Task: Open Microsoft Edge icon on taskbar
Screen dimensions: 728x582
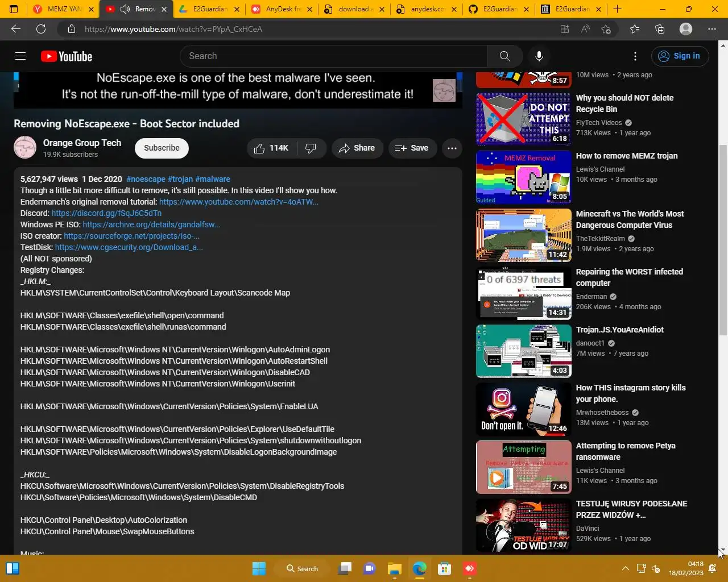Action: (x=420, y=568)
